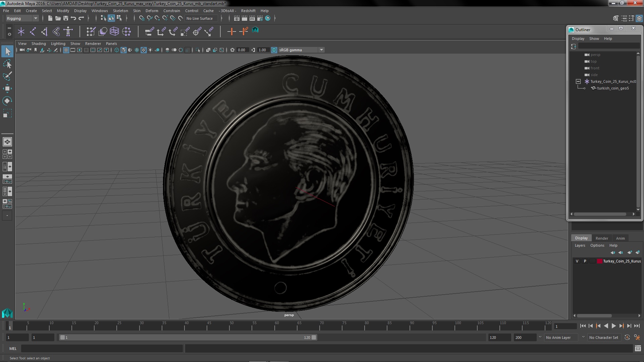
Task: Click the Create Lattice shelf icon
Action: coord(114,32)
